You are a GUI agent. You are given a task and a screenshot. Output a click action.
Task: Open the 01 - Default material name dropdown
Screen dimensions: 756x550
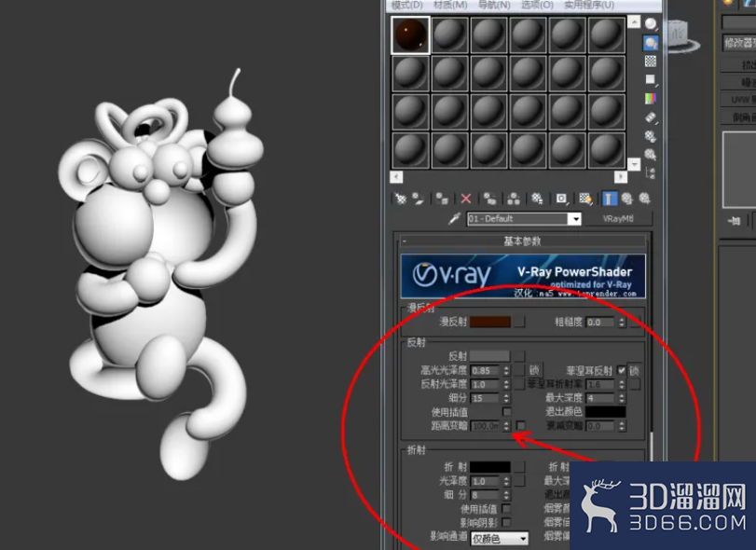[575, 219]
